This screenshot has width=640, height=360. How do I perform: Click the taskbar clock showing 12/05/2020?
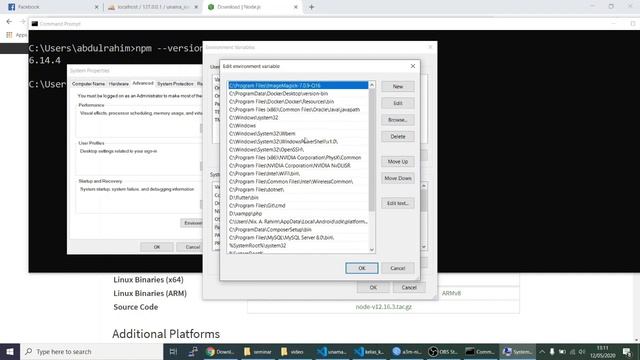[602, 351]
